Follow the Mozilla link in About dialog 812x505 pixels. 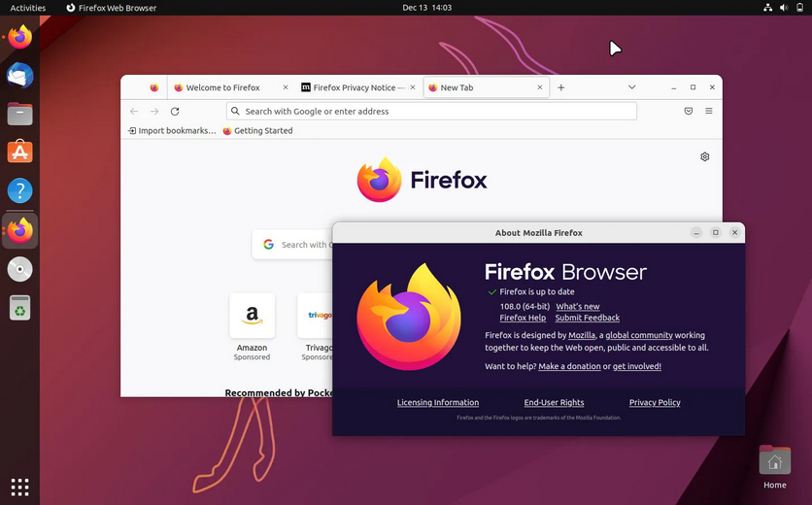coord(582,335)
